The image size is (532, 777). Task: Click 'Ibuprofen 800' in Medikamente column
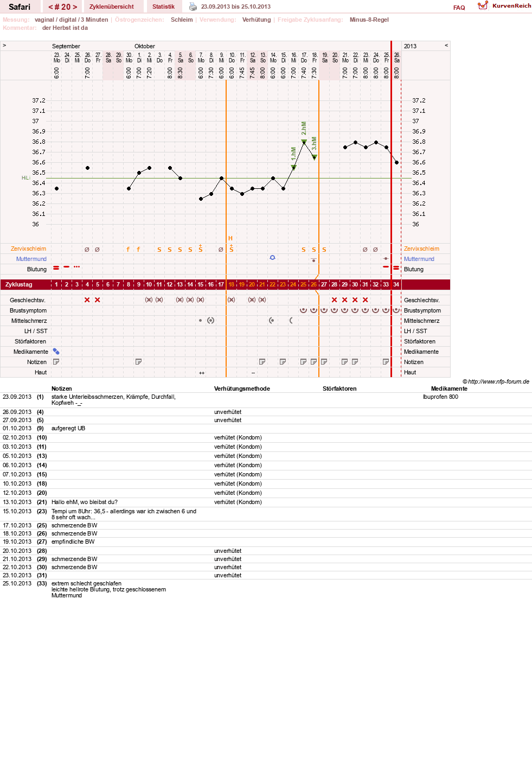coord(440,397)
